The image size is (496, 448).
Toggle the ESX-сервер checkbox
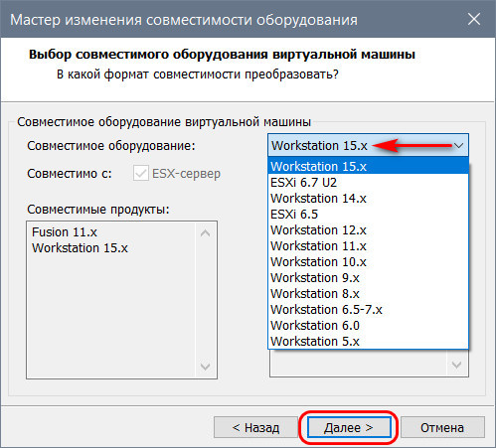tap(140, 173)
